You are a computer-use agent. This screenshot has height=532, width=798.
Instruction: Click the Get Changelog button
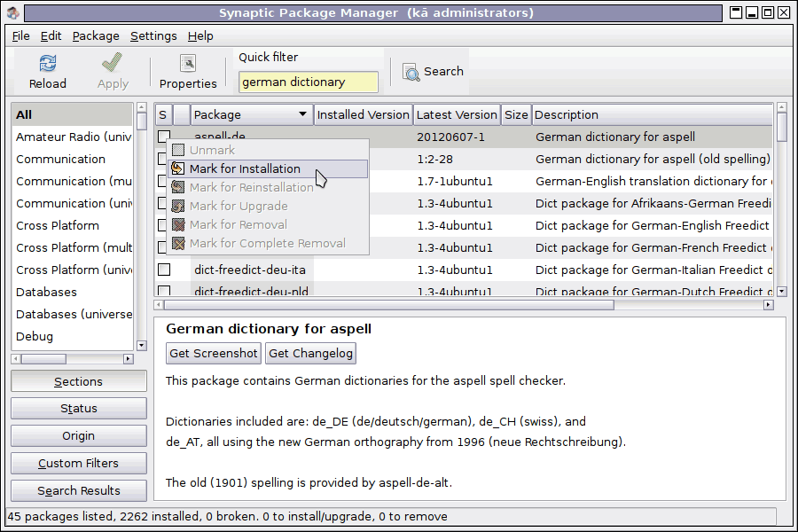click(310, 353)
